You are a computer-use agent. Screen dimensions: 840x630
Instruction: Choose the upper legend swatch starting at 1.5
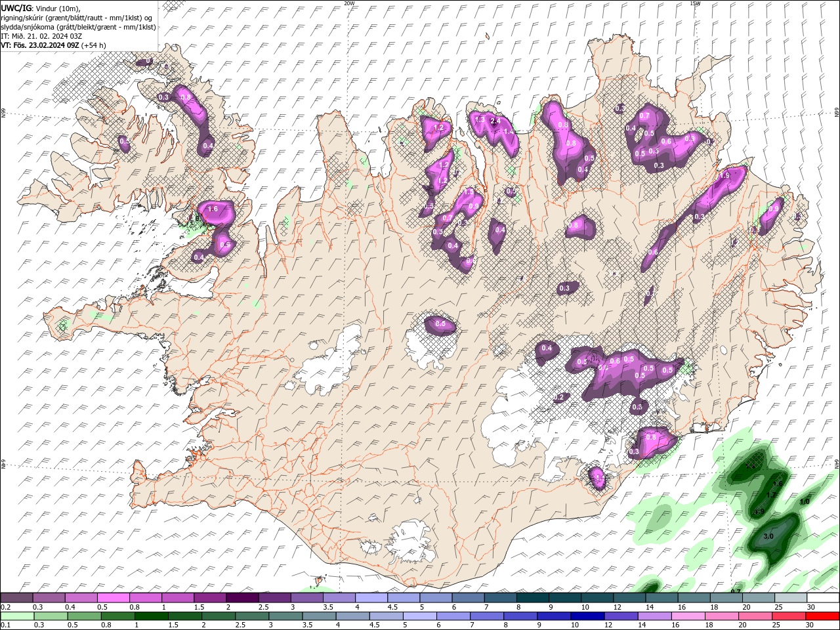209,598
